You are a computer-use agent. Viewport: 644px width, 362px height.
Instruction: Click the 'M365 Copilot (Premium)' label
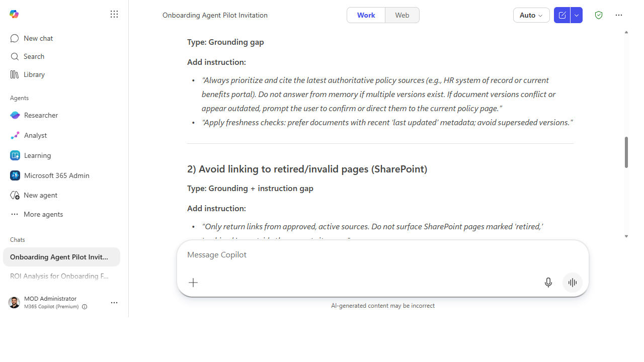point(51,307)
